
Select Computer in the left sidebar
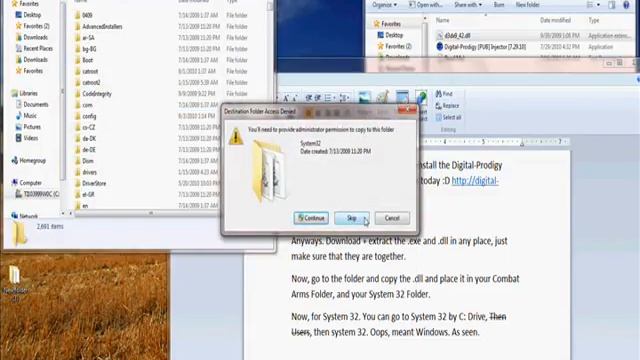pos(27,182)
